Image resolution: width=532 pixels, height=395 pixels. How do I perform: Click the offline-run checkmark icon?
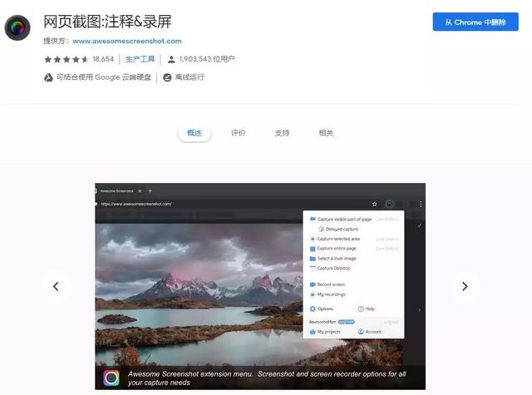[x=167, y=77]
